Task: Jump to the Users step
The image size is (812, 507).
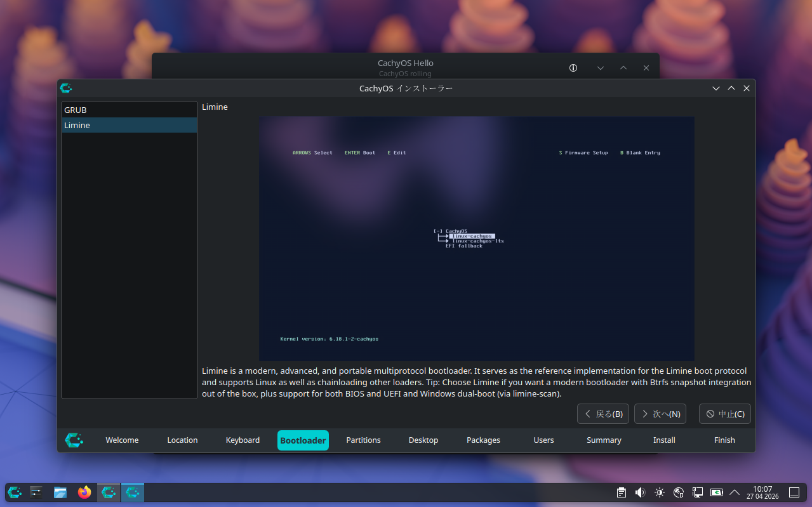Action: (x=543, y=440)
